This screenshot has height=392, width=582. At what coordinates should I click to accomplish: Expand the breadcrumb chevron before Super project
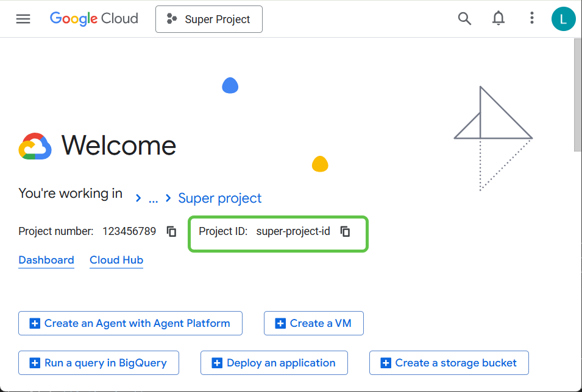[168, 198]
